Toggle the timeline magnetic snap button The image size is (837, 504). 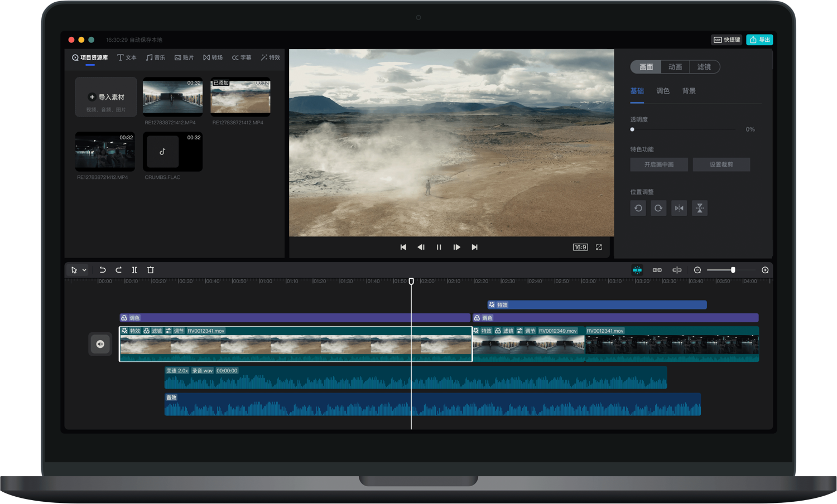pos(637,270)
